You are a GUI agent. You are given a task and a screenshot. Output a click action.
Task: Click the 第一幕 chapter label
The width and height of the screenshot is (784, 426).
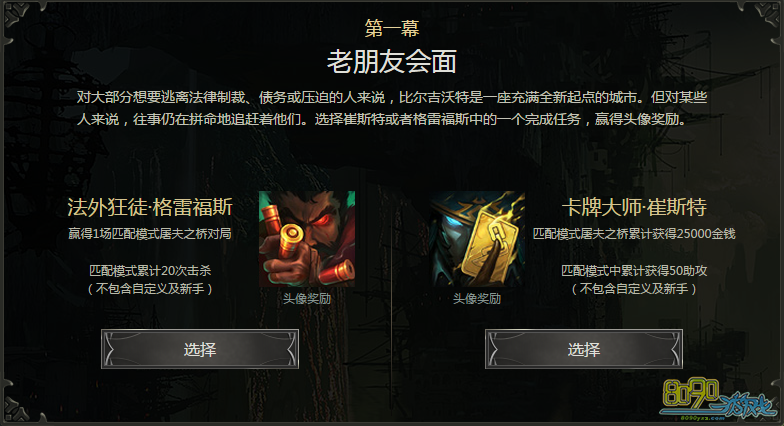click(x=392, y=28)
